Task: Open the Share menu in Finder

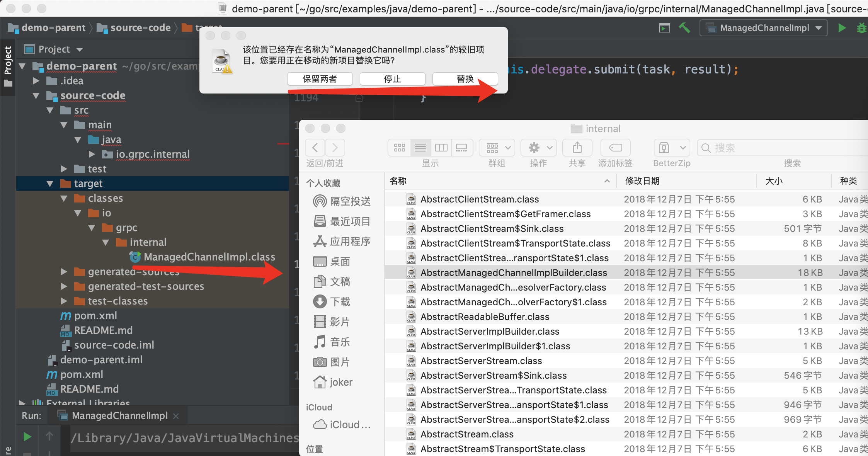Action: pos(577,147)
